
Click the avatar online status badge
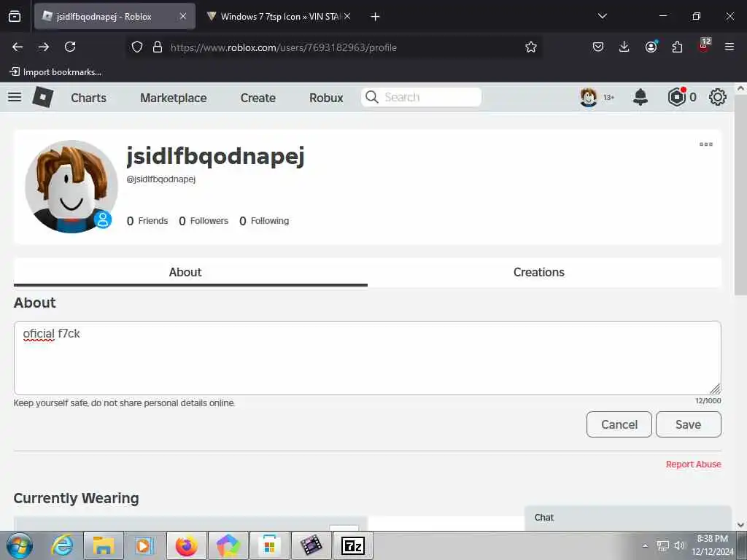[102, 219]
